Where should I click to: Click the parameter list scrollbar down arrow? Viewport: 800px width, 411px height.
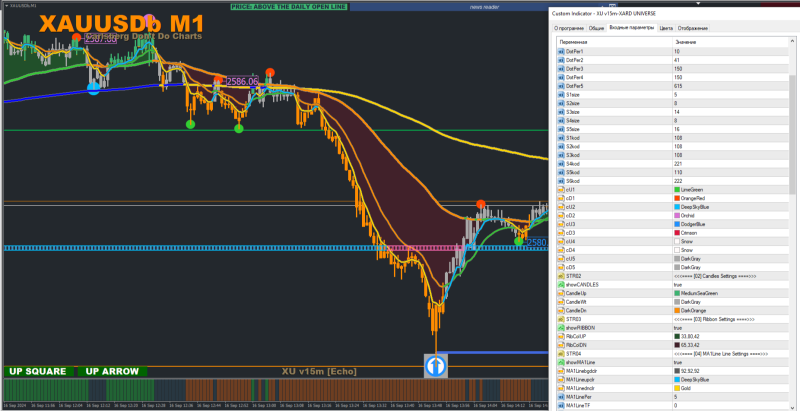pyautogui.click(x=792, y=407)
